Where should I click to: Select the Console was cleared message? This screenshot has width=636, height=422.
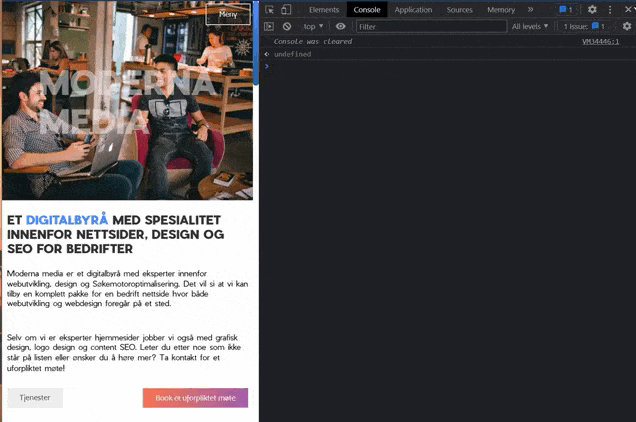[x=313, y=41]
